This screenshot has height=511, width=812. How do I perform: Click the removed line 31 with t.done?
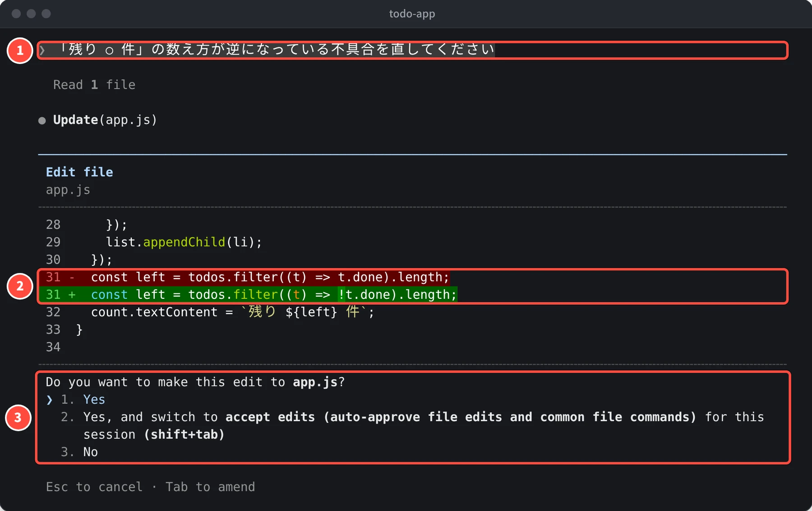244,277
